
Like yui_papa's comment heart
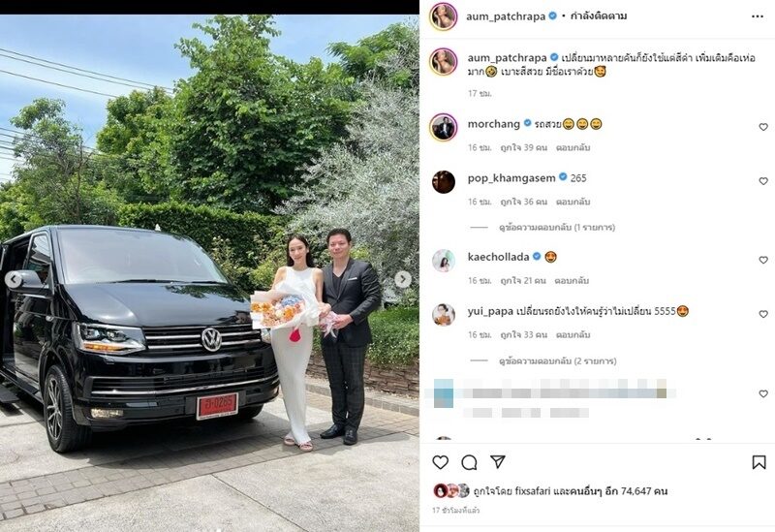coord(763,314)
